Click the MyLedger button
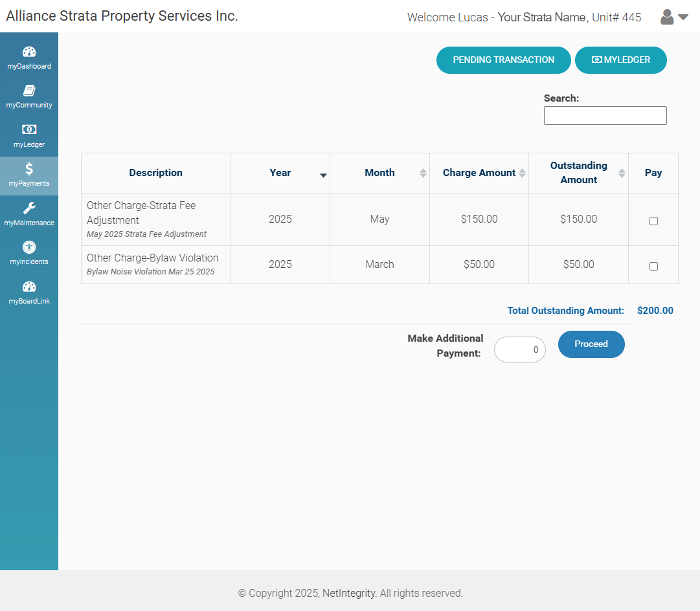This screenshot has width=700, height=611. click(620, 60)
